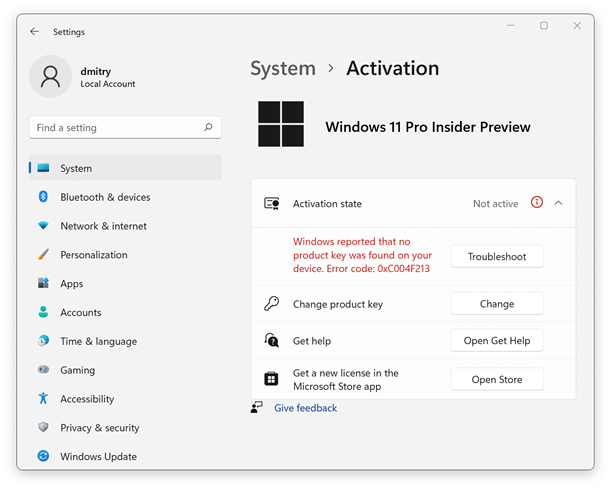Click Open Get Help button

point(497,340)
